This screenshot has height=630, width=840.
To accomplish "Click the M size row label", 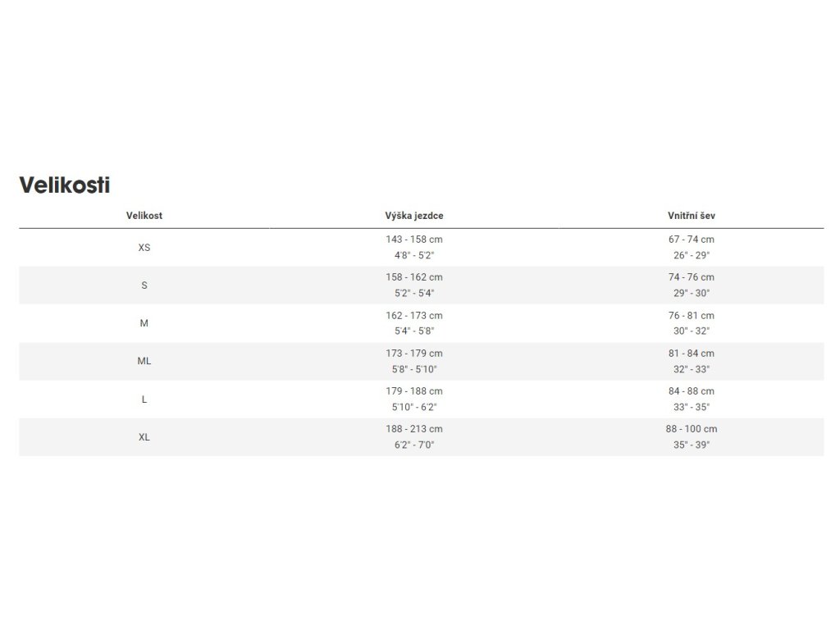I will coord(144,323).
